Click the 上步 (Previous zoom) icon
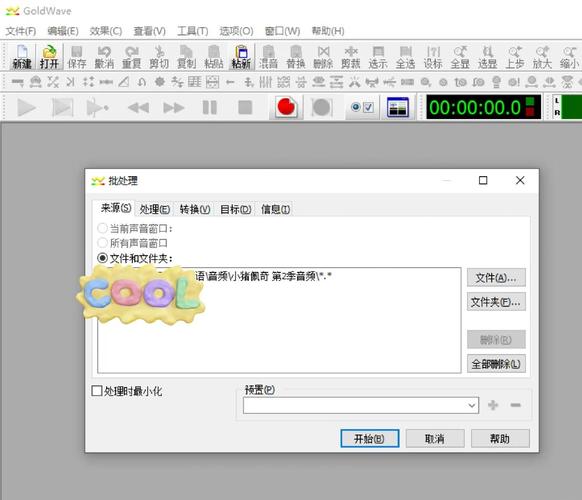 (x=515, y=56)
